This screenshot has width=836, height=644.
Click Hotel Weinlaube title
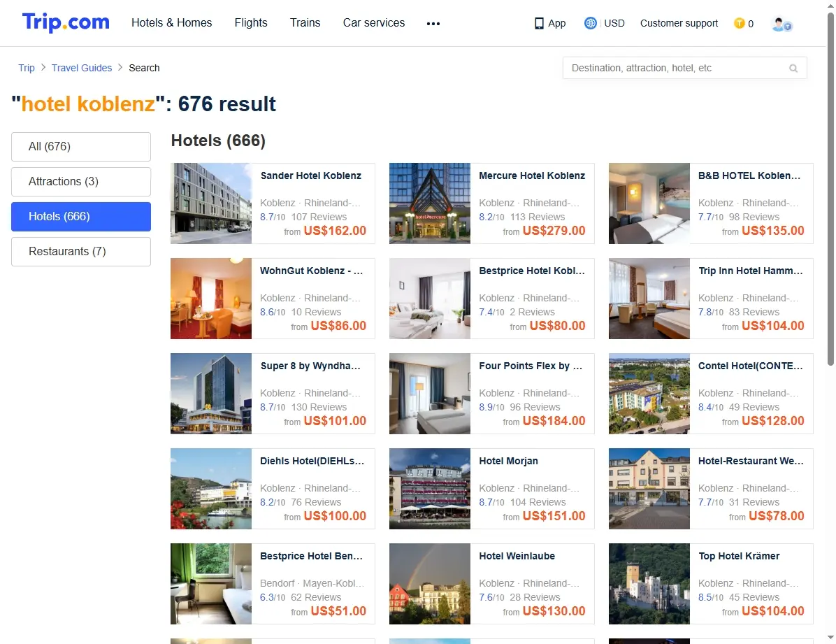(517, 556)
